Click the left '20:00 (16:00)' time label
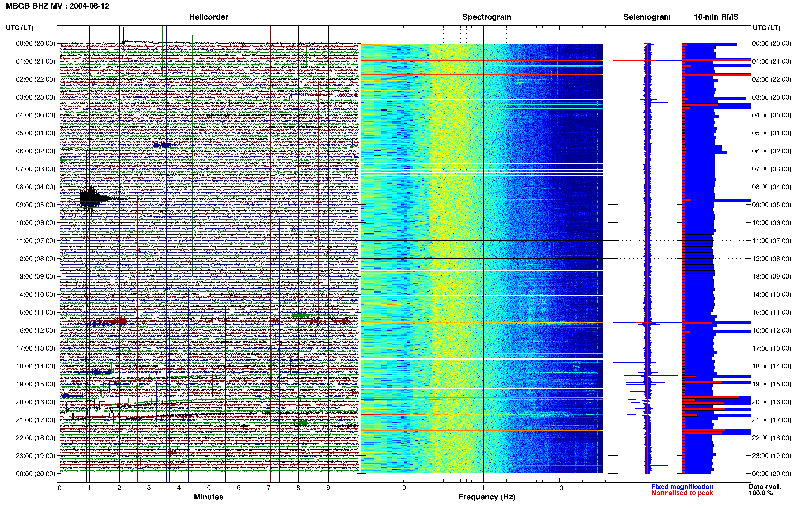 (36, 402)
